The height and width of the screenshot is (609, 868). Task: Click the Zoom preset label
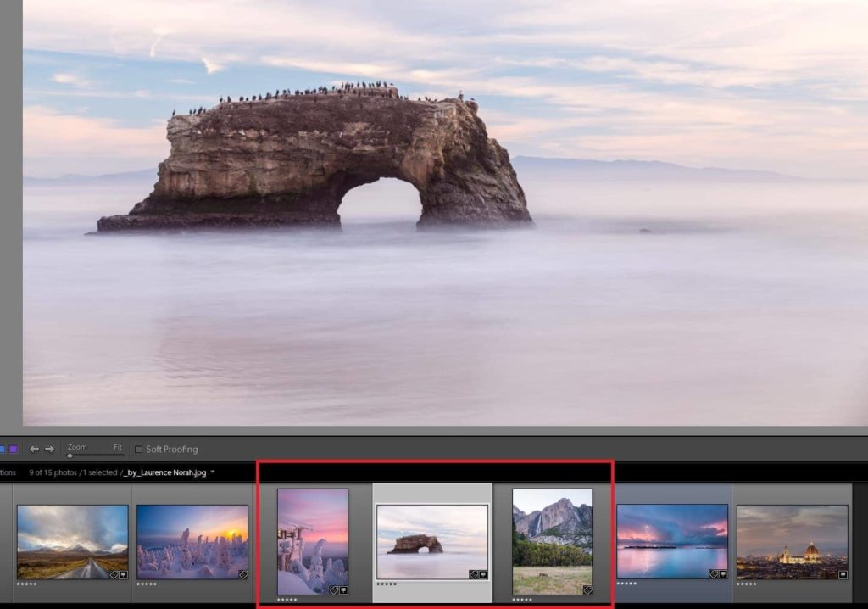[77, 446]
